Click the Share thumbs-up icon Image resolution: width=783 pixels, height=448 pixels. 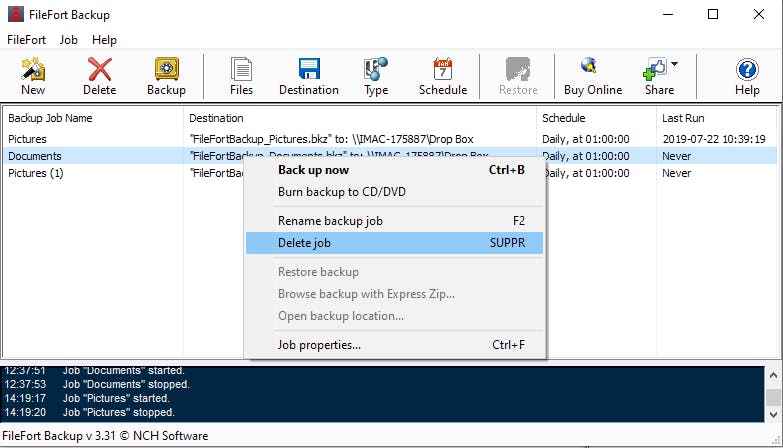[x=655, y=69]
